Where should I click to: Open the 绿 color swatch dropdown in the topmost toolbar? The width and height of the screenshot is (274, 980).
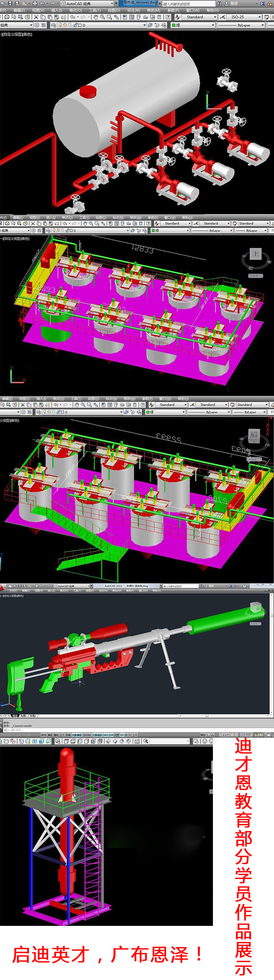point(213,25)
